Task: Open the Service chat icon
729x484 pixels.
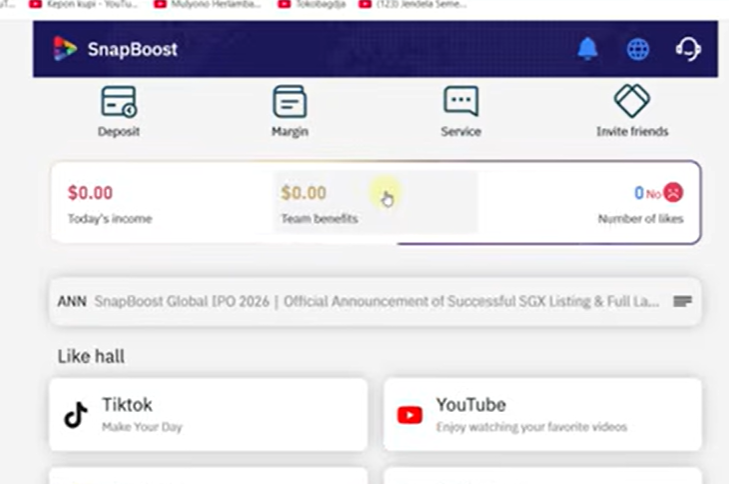Action: pyautogui.click(x=461, y=100)
